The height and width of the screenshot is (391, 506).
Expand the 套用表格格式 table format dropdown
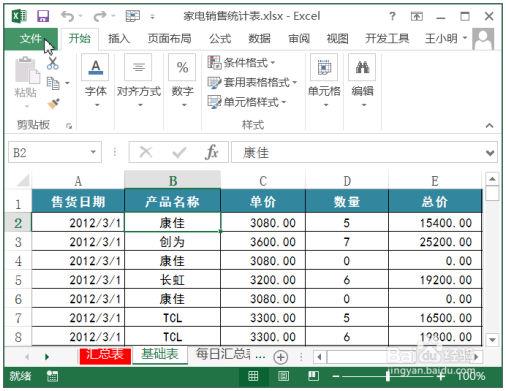(x=295, y=82)
